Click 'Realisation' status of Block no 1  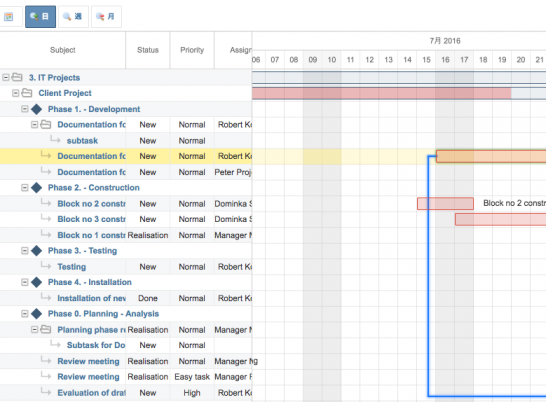pos(148,235)
